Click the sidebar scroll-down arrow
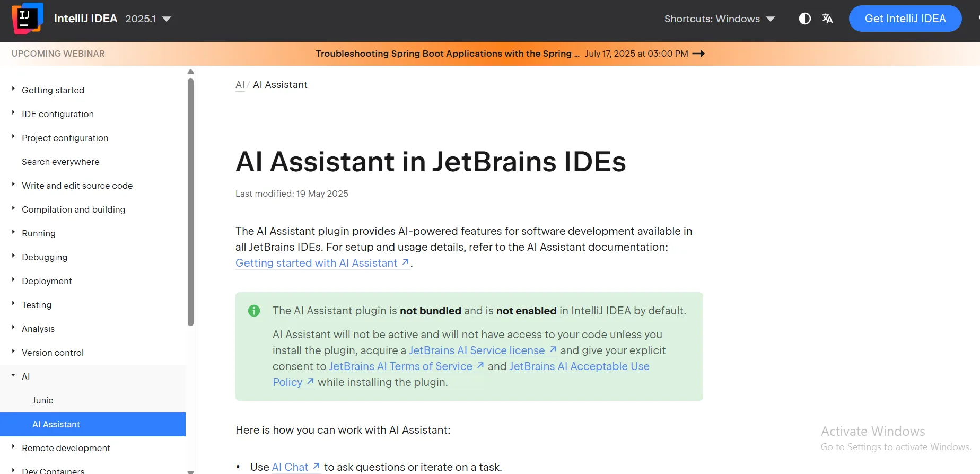This screenshot has width=980, height=474. click(x=191, y=471)
